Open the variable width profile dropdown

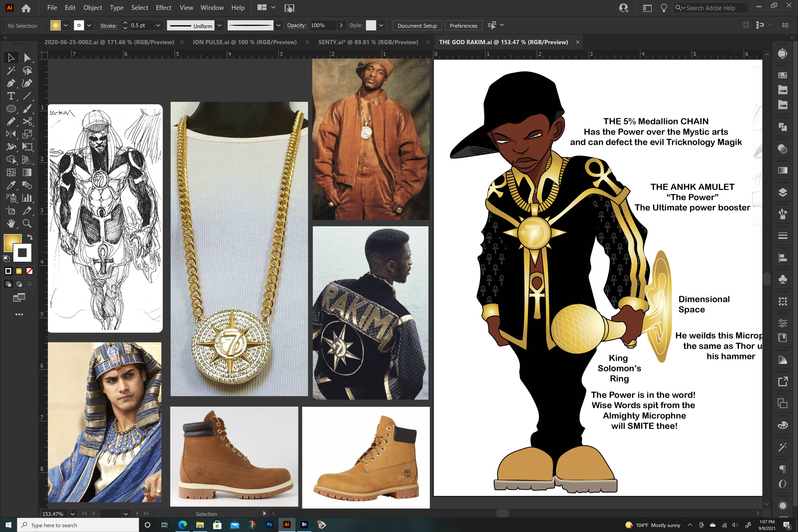220,26
